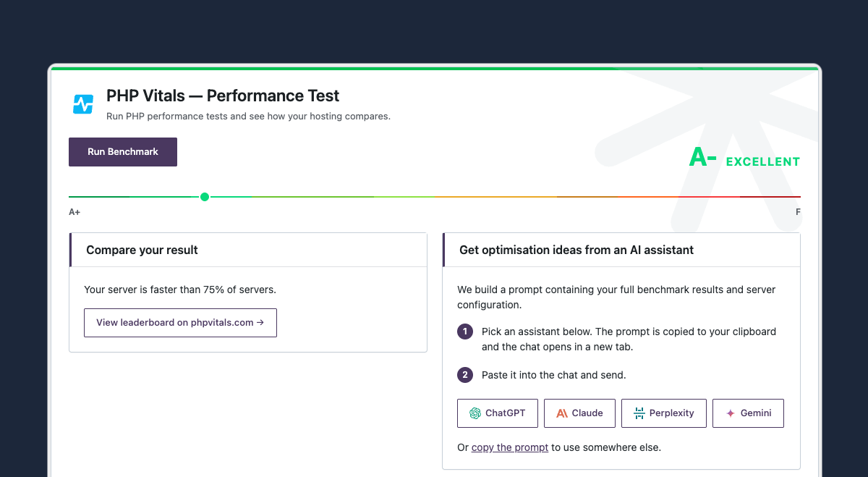Click 'We build a prompt containing' description text
The image size is (868, 477).
(x=616, y=297)
